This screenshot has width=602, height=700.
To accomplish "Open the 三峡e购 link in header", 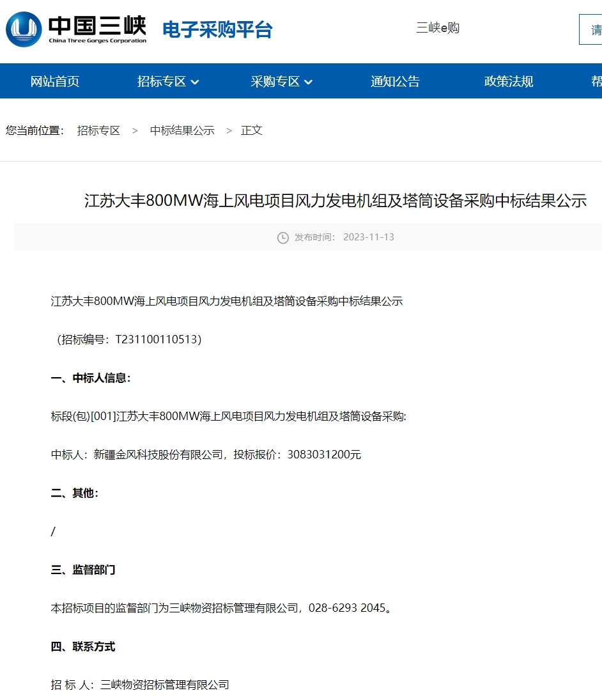I will pos(438,27).
